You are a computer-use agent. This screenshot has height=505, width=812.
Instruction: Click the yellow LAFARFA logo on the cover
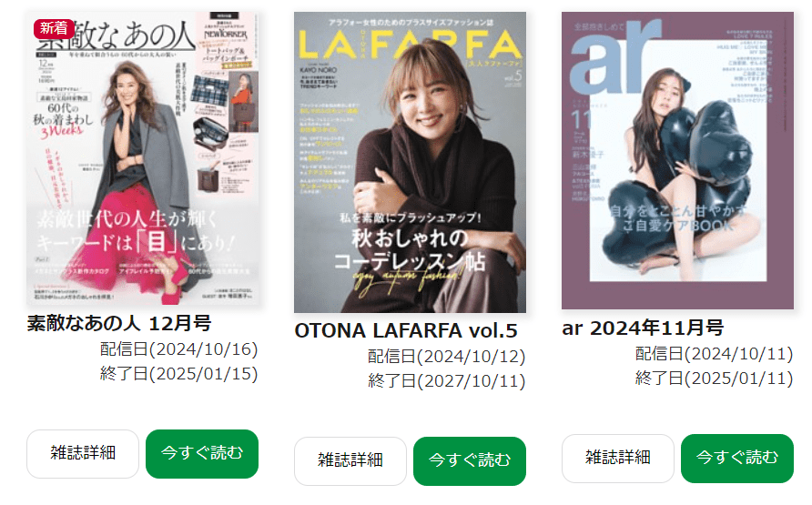pos(411,45)
